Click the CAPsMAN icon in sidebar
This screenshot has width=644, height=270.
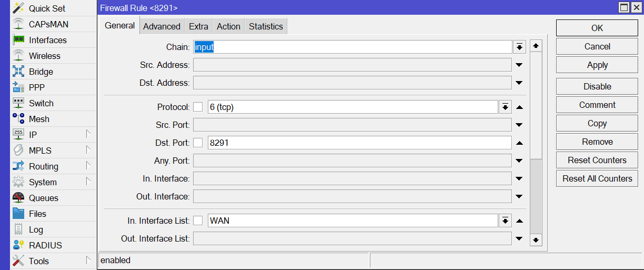pos(18,24)
